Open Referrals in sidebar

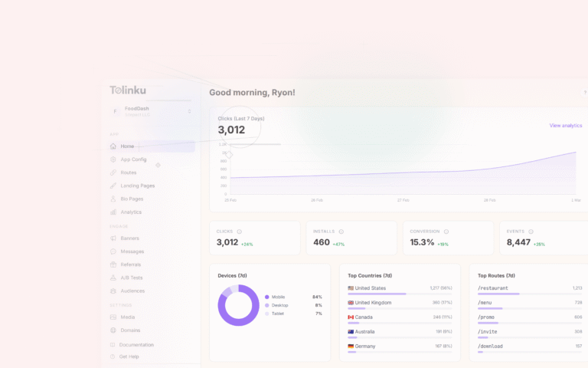[x=152, y=264]
